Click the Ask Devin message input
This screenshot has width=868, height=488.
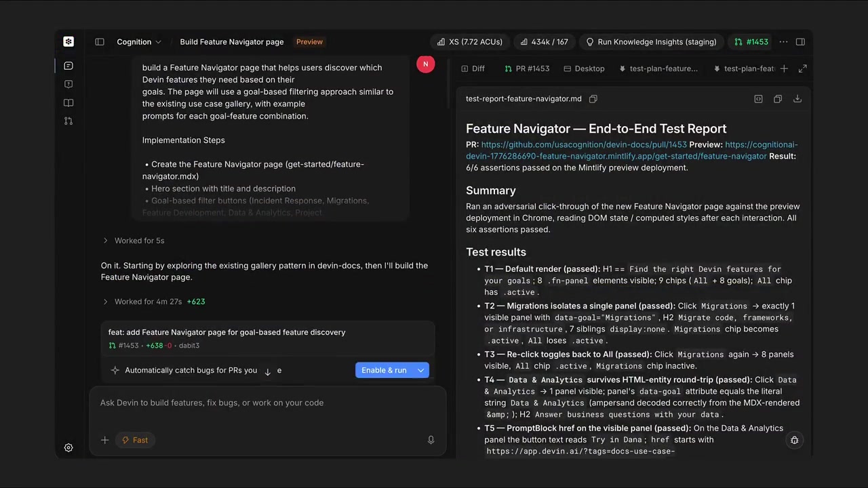click(267, 403)
